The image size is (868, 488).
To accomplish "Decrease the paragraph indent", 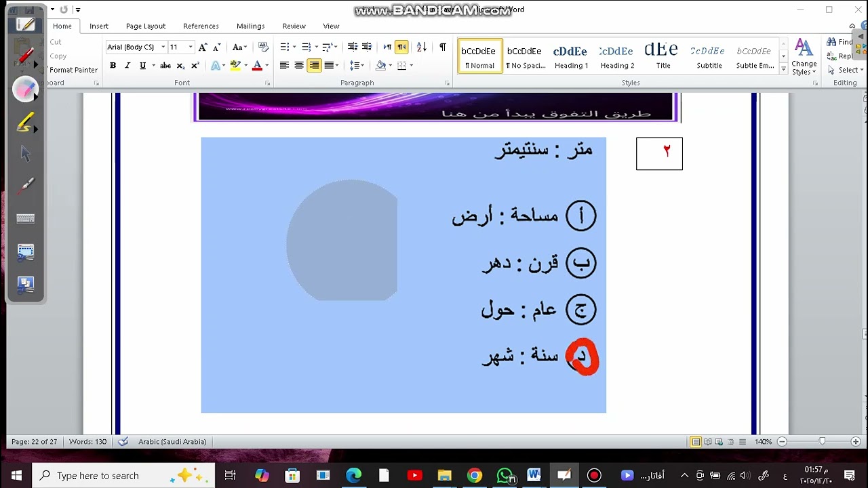I will tap(353, 47).
